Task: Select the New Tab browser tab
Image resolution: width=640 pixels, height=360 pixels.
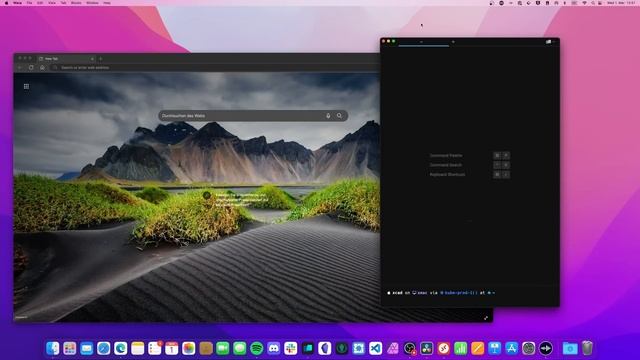Action: (66, 59)
